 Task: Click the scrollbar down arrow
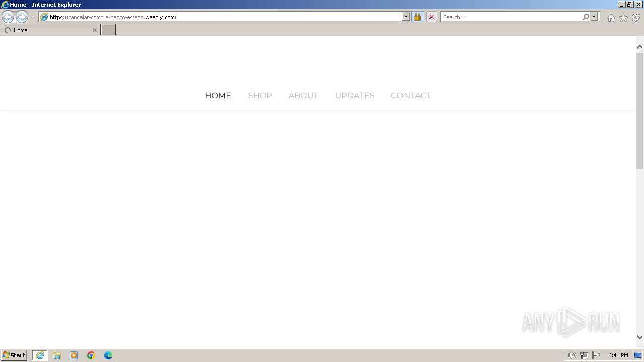(x=640, y=337)
